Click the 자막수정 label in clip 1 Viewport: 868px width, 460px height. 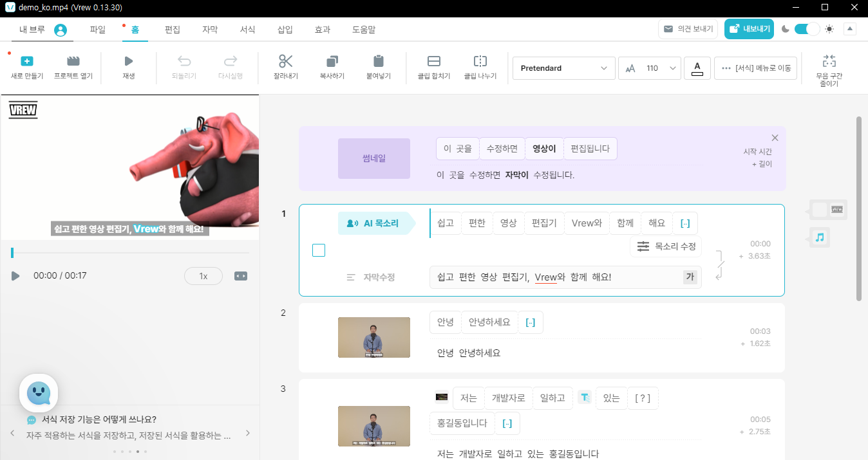pos(371,277)
